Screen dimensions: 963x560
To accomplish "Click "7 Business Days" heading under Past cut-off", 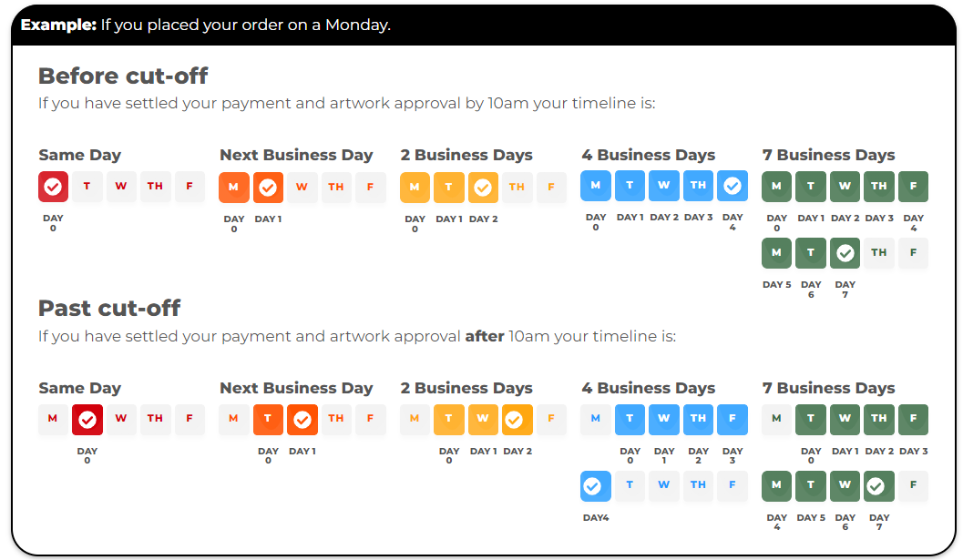I will coord(828,388).
